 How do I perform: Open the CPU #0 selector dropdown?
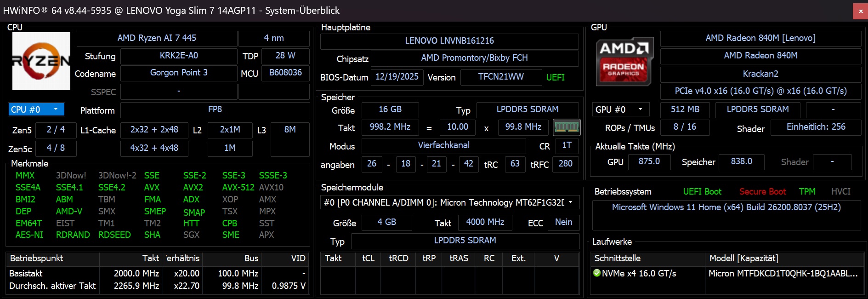point(36,109)
